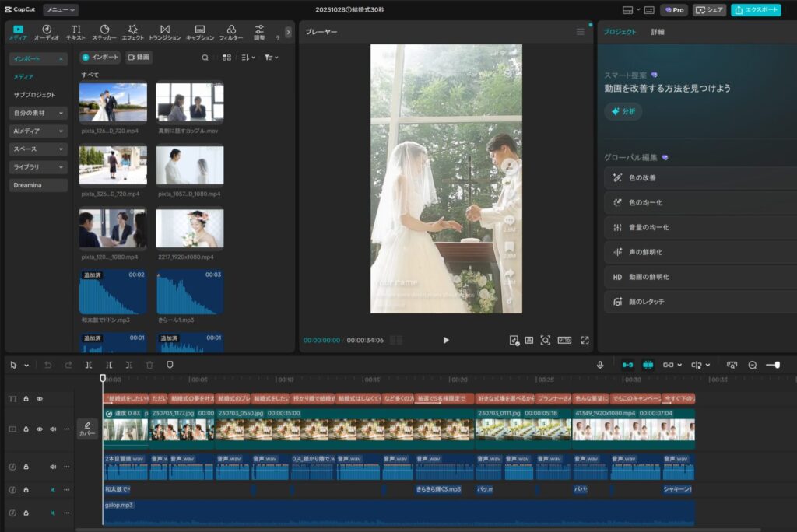Toggle the lock on the main video track
The height and width of the screenshot is (532, 797).
pyautogui.click(x=26, y=429)
